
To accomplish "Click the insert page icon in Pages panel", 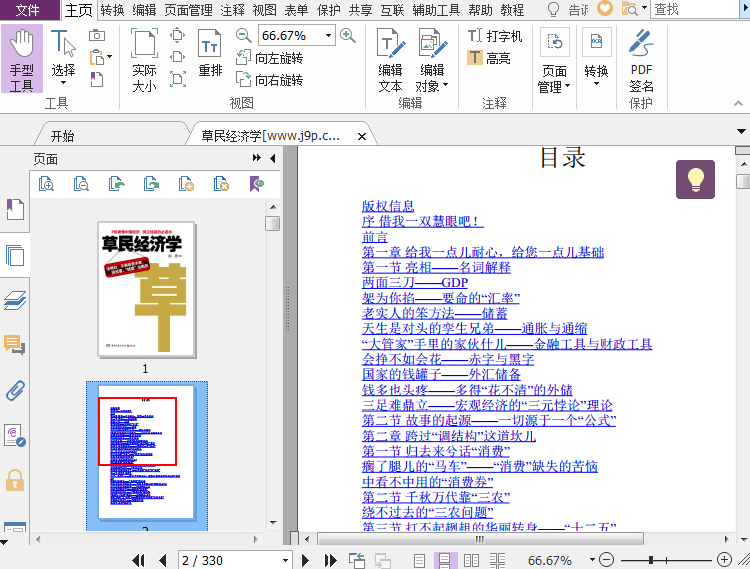I will point(186,184).
